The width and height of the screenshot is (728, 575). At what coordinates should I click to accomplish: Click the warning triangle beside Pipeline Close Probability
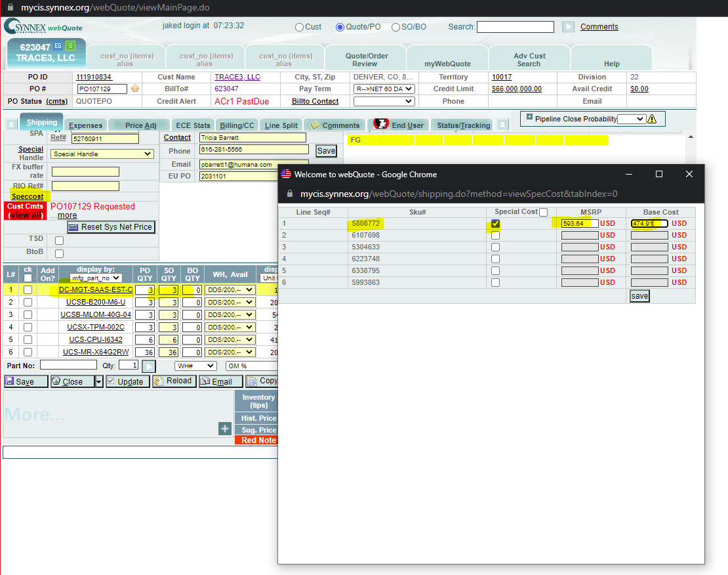(x=652, y=119)
